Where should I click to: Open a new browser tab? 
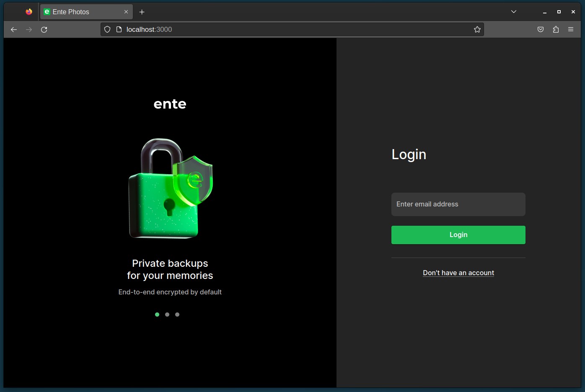pyautogui.click(x=142, y=12)
